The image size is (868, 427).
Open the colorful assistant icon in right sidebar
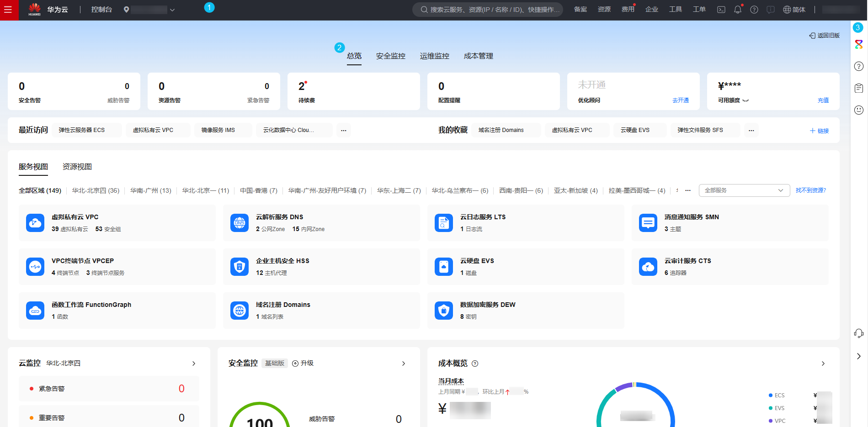coord(859,44)
